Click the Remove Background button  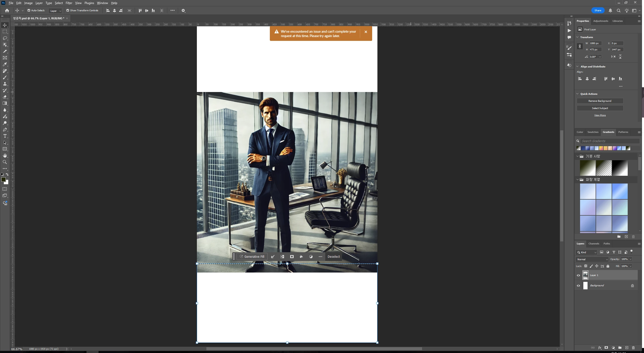click(600, 101)
